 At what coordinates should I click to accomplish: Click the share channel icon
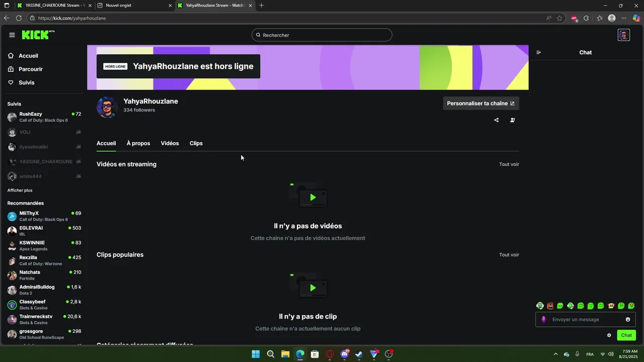[x=497, y=120]
